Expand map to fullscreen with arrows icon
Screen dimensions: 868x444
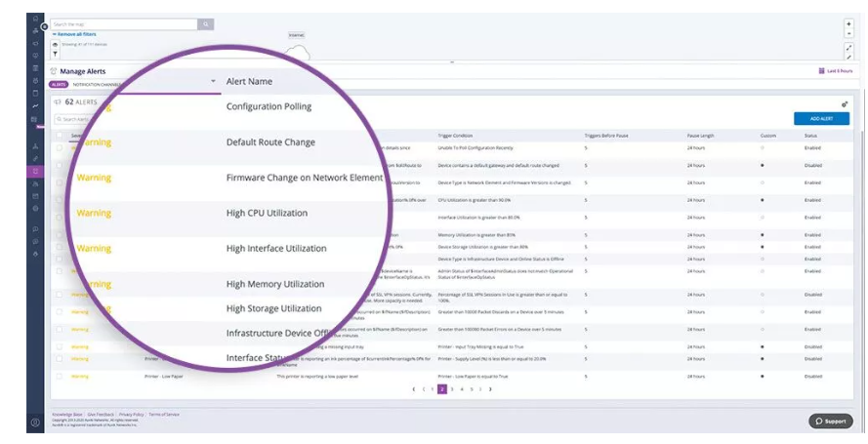click(x=848, y=48)
